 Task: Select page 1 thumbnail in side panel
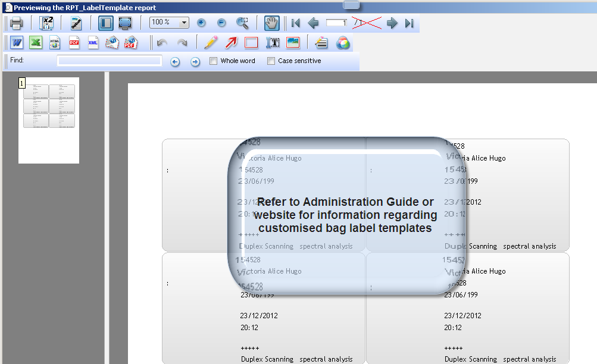49,121
